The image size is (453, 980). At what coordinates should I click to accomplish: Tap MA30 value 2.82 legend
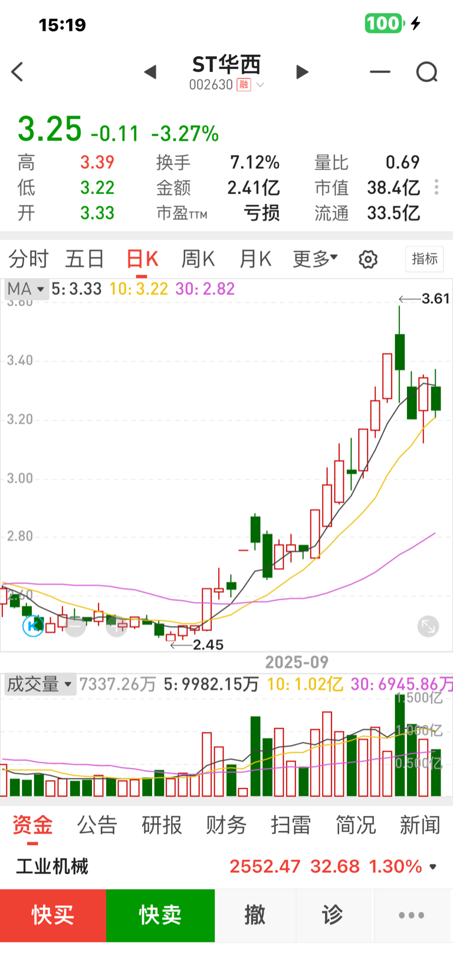[x=205, y=289]
